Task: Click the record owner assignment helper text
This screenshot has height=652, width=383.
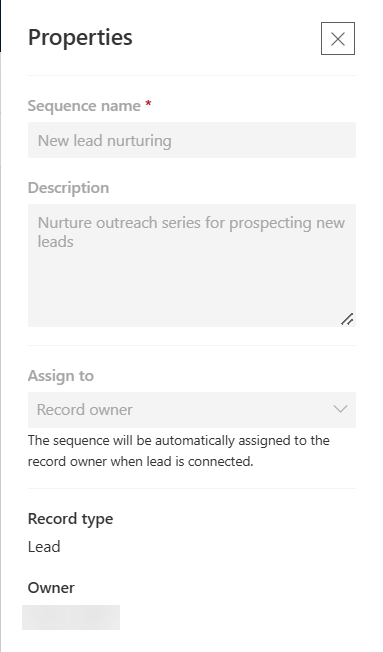Action: 178,451
